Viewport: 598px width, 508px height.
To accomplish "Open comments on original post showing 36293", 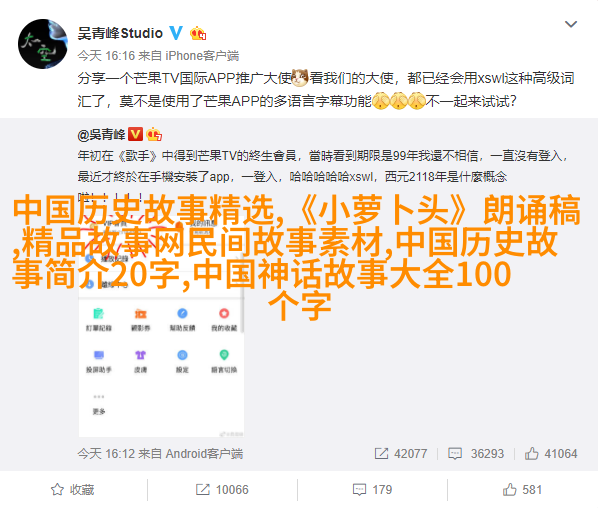I will tap(476, 453).
